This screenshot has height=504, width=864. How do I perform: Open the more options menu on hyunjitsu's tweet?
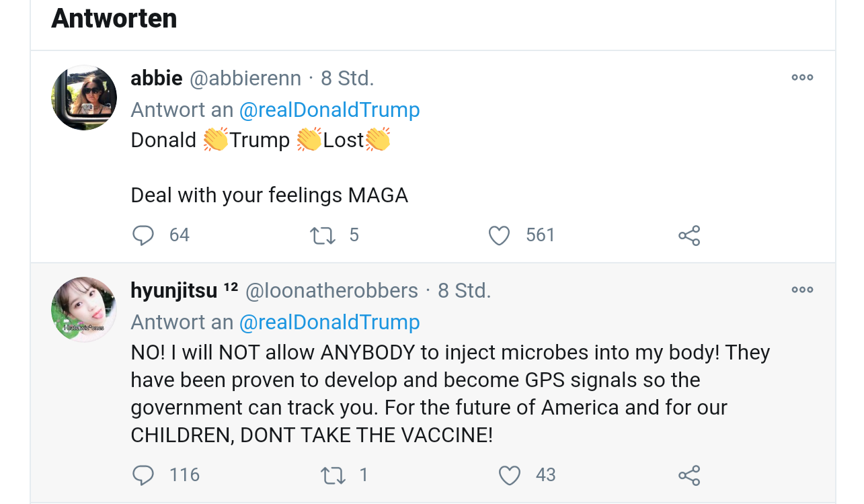pyautogui.click(x=802, y=289)
